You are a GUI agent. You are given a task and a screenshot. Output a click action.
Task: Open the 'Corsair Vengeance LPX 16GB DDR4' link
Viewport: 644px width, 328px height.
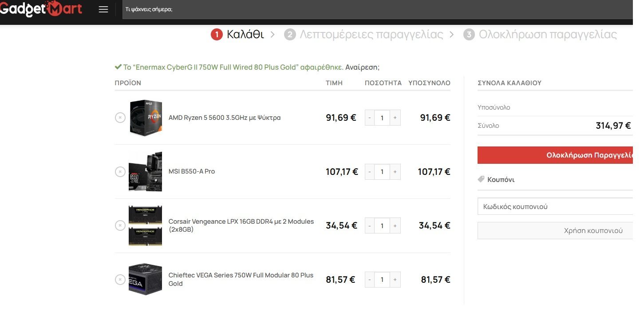(241, 225)
